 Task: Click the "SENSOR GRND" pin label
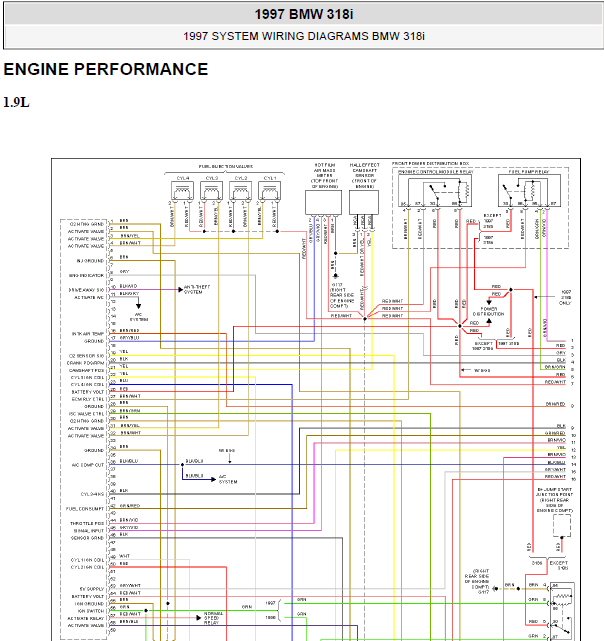[x=88, y=538]
